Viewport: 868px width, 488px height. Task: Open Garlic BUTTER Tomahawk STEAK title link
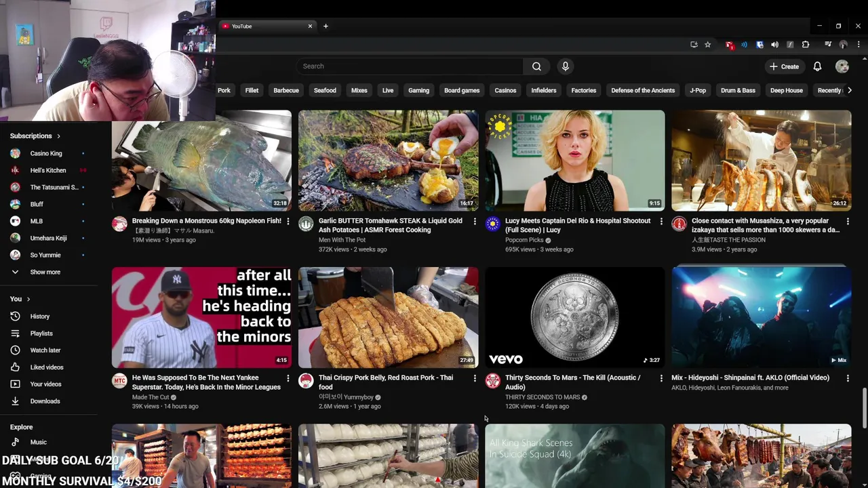[391, 225]
